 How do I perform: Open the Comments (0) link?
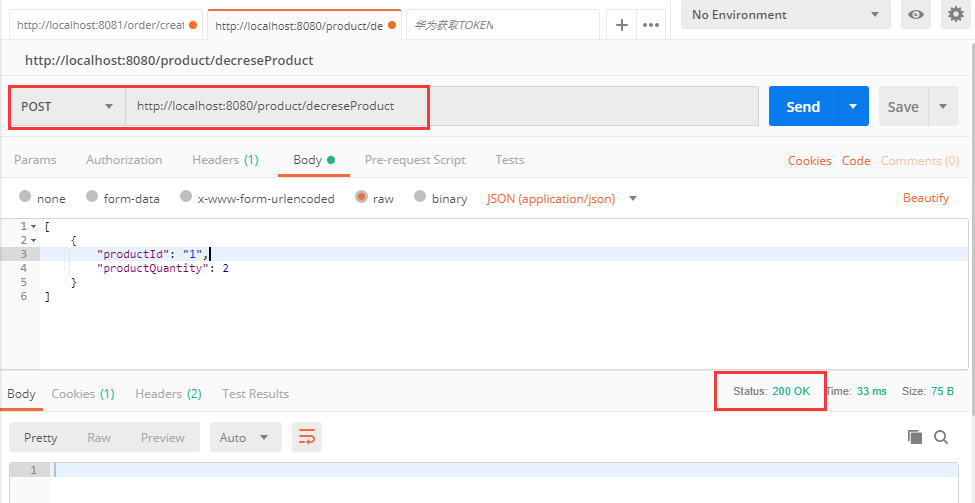(x=920, y=160)
